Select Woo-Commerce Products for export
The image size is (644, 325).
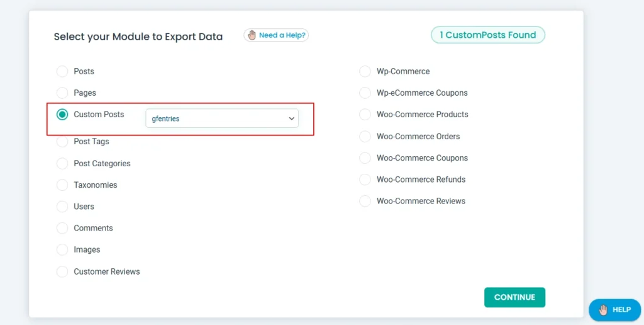[365, 115]
